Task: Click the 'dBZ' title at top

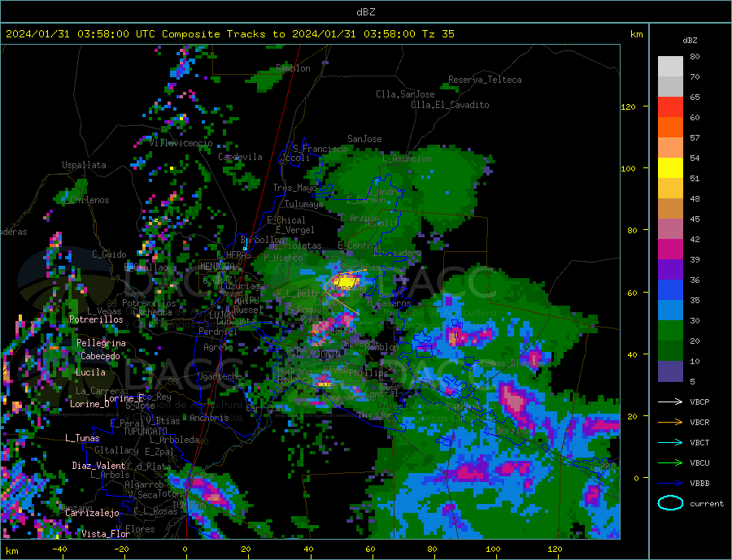Action: coord(365,12)
